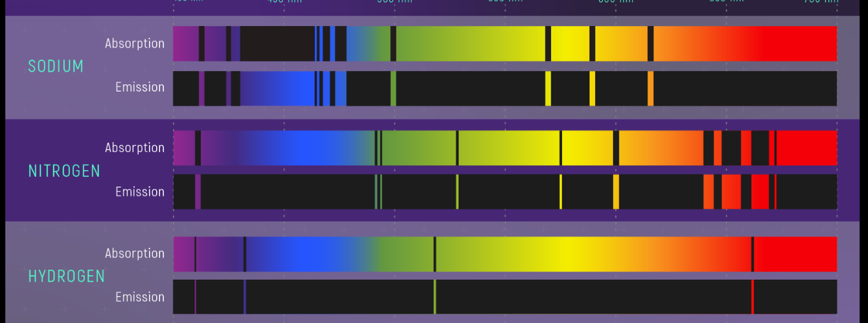The width and height of the screenshot is (868, 323).
Task: Click the Emission label in the Hydrogen row
Action: point(139,296)
